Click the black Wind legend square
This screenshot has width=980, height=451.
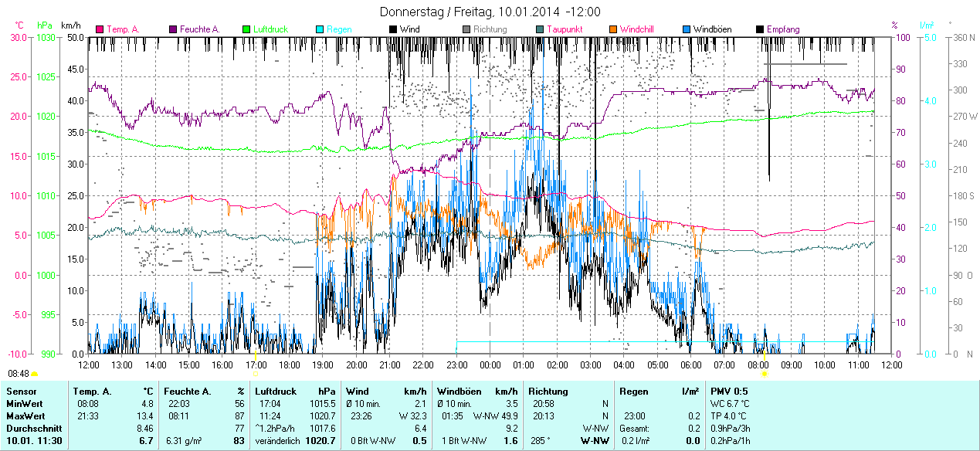393,29
